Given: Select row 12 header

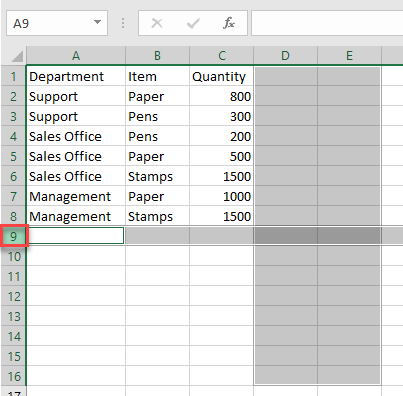Looking at the screenshot, I should click(14, 296).
